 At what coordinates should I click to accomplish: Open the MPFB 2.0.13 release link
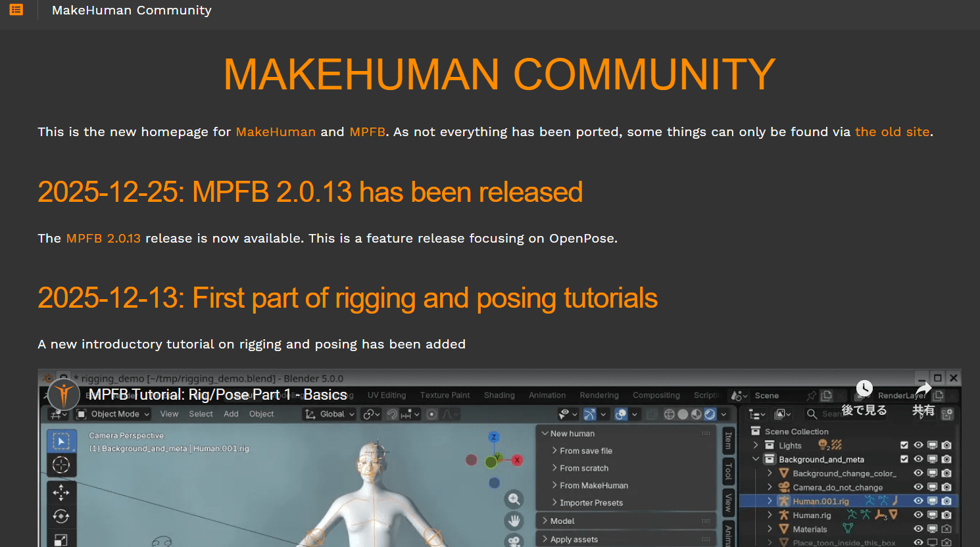click(103, 239)
